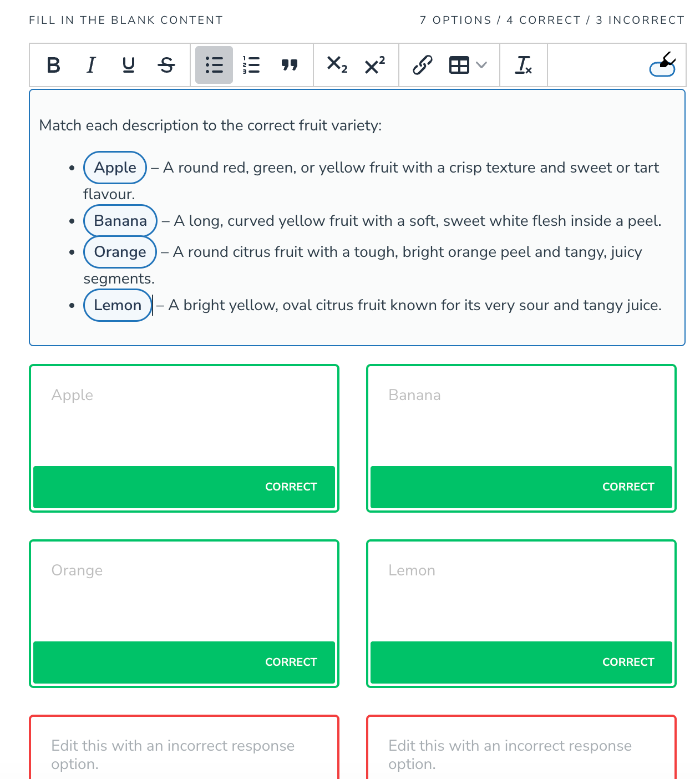The image size is (700, 779).
Task: Select the Banana blank in the editor
Action: click(x=120, y=221)
